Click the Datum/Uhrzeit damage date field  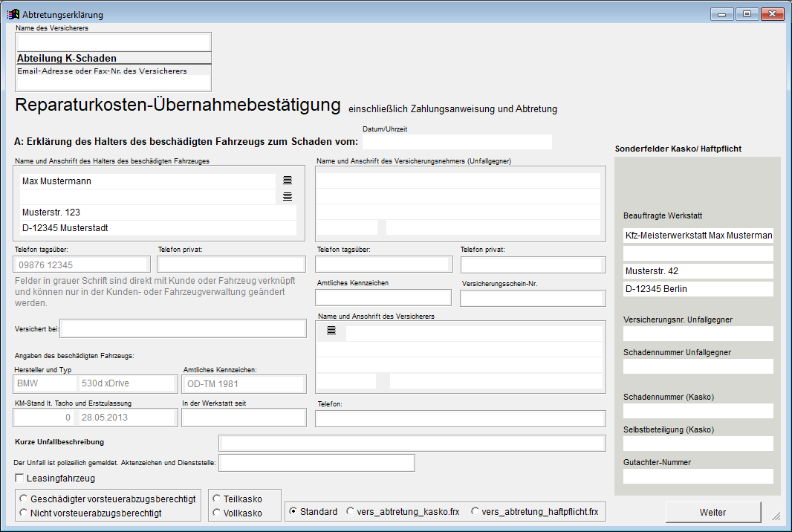(x=457, y=141)
